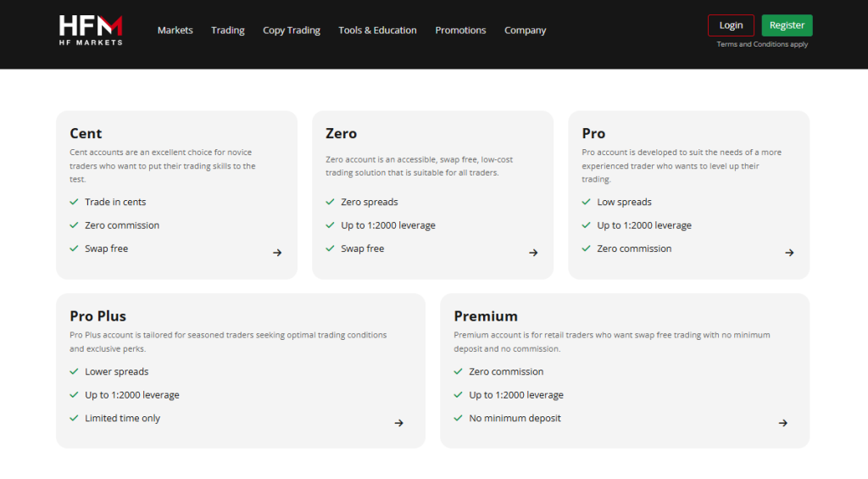Click the arrow icon on Zero card
The image size is (868, 479).
[x=533, y=253]
